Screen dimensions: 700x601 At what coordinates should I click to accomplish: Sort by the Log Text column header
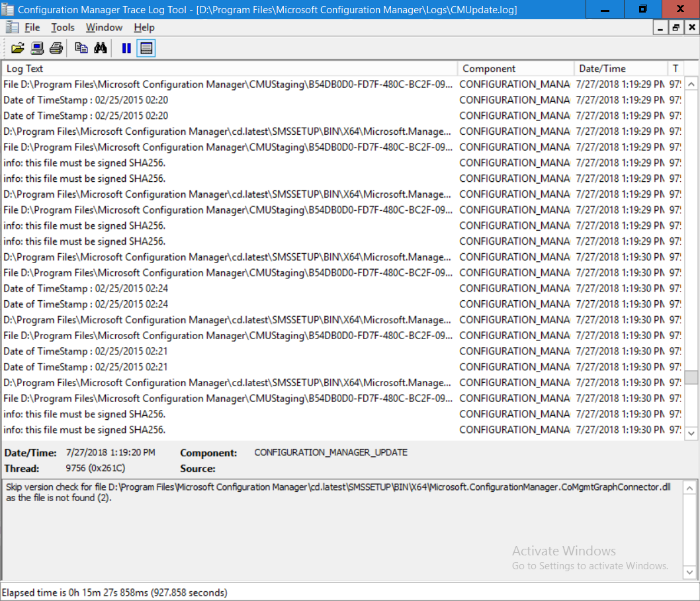click(230, 69)
